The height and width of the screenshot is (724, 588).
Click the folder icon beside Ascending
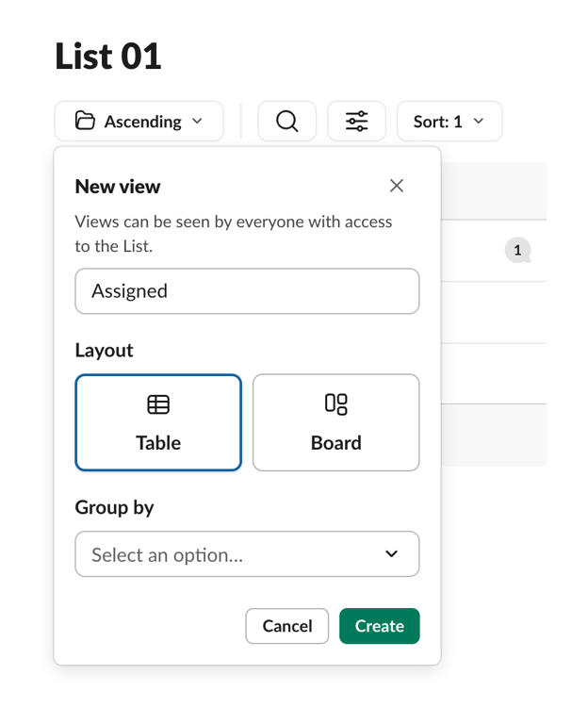coord(85,121)
